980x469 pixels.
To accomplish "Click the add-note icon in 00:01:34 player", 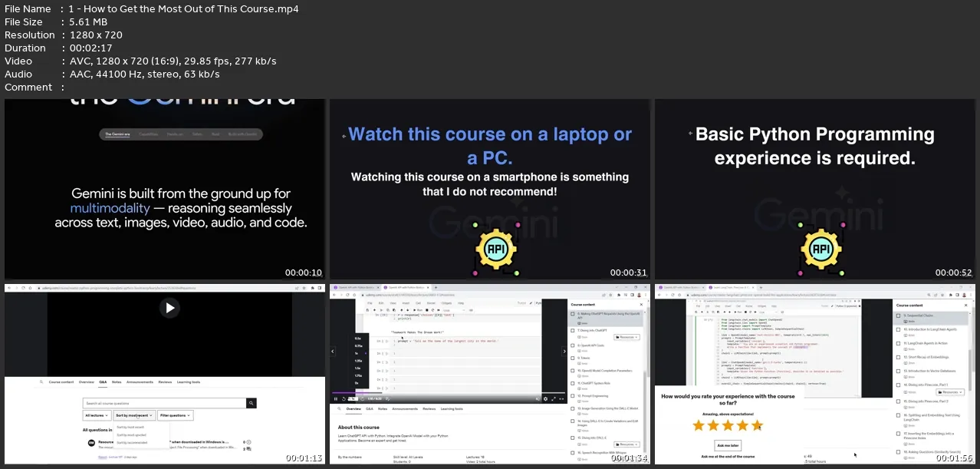I will coord(388,399).
